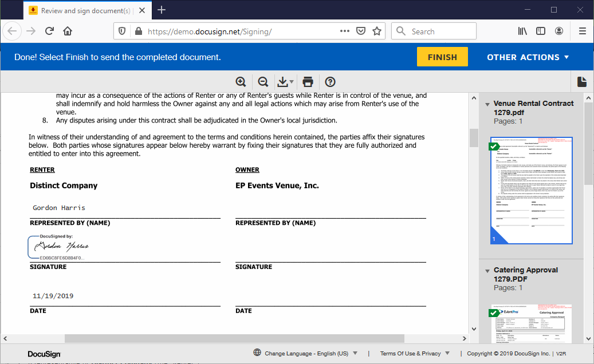Open the OTHER ACTIONS menu
Screen dimensions: 594x364
coord(528,57)
